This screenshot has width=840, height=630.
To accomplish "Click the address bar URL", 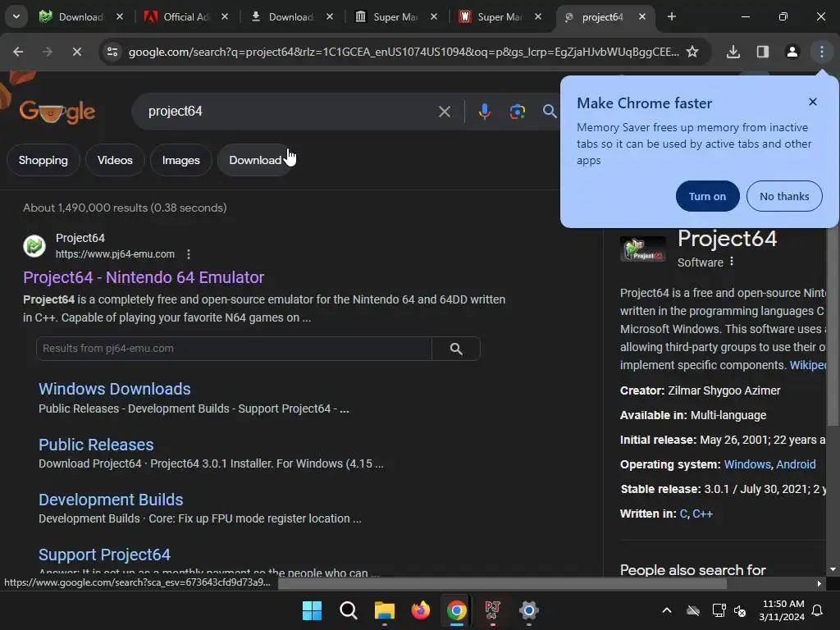I will click(x=404, y=52).
